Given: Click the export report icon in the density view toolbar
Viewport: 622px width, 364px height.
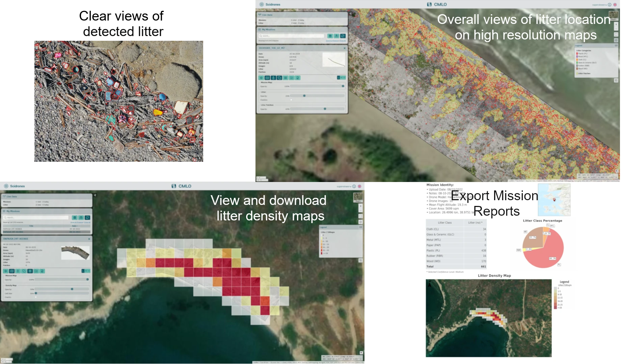Looking at the screenshot, I should 42,271.
